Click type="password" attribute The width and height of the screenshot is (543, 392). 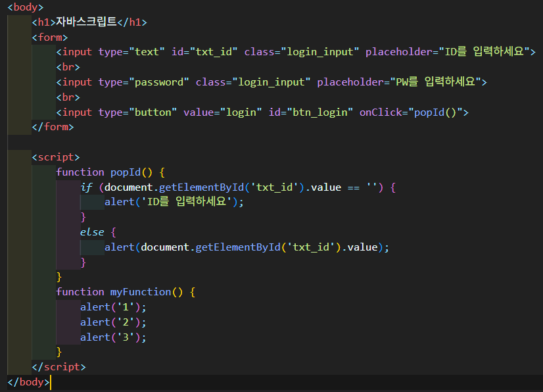point(144,82)
